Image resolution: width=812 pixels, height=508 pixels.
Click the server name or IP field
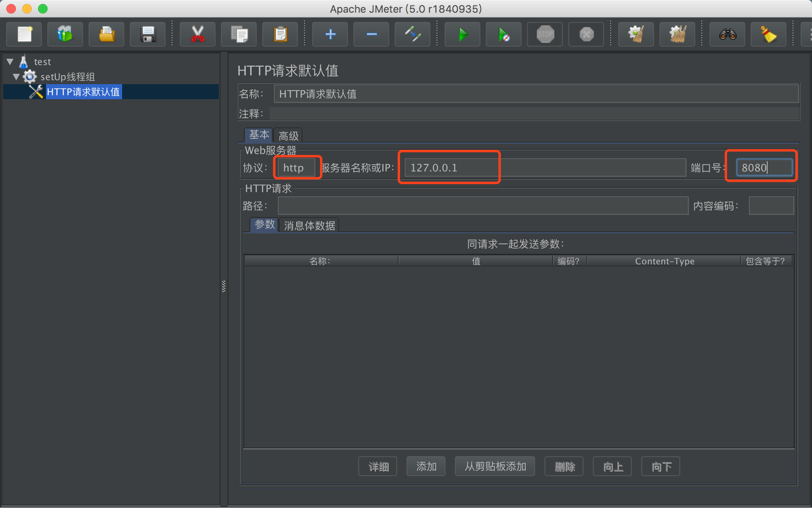pos(545,167)
